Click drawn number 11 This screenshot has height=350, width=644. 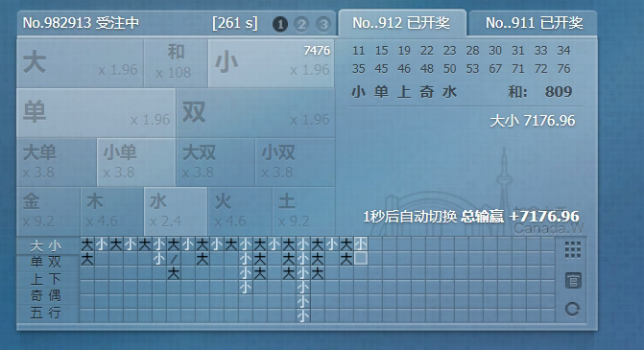click(x=359, y=51)
